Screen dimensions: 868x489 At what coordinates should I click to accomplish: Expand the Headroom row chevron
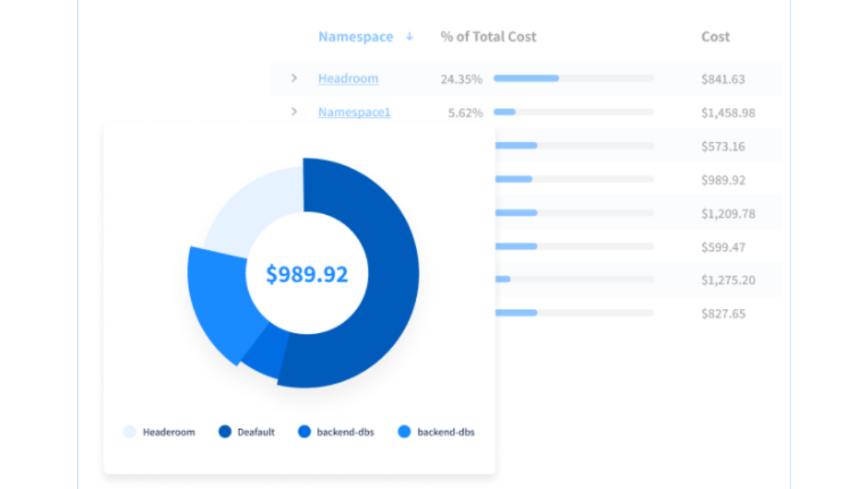pos(294,78)
